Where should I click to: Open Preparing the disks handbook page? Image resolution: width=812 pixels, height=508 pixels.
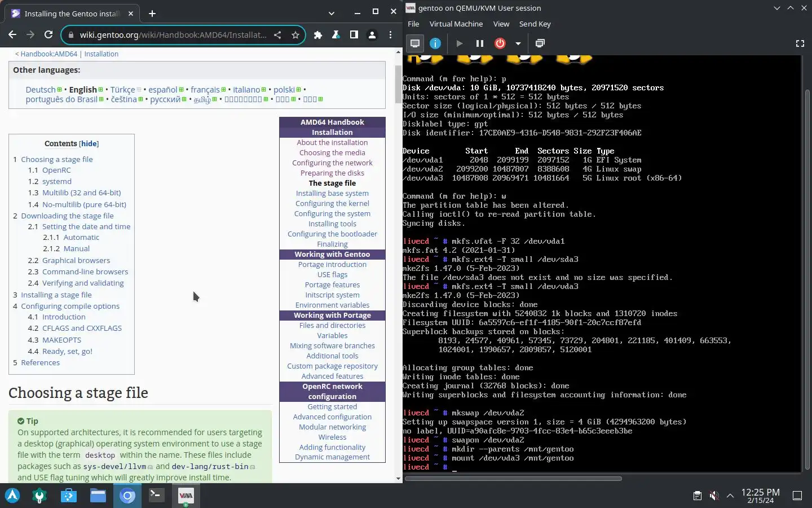pyautogui.click(x=332, y=173)
